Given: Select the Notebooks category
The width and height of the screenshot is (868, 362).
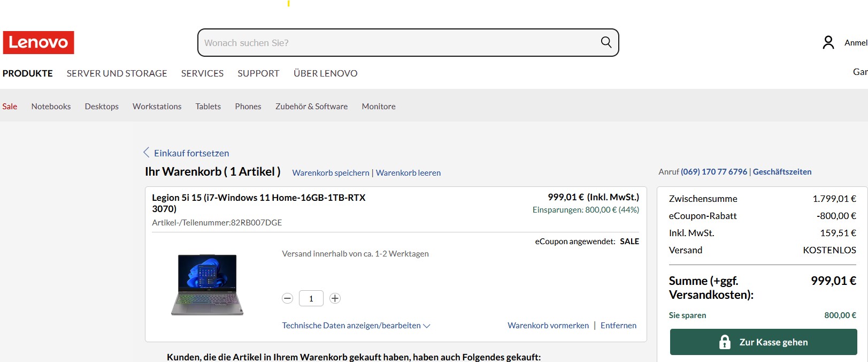Looking at the screenshot, I should (x=51, y=107).
